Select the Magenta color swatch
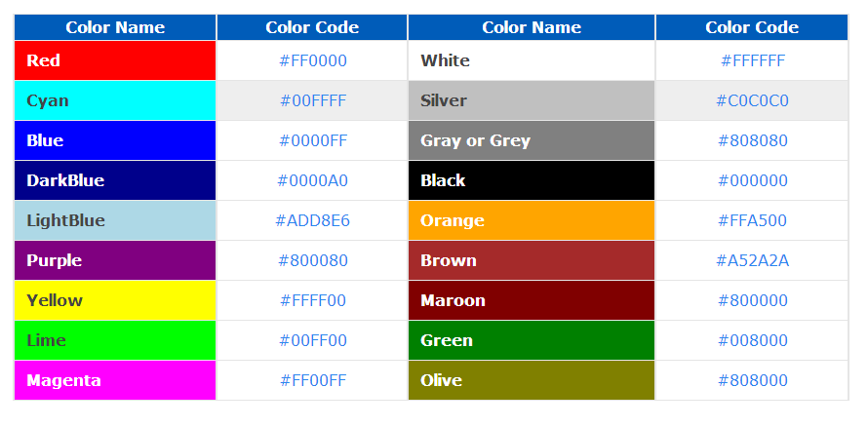Viewport: 868px width, 427px height. point(115,380)
